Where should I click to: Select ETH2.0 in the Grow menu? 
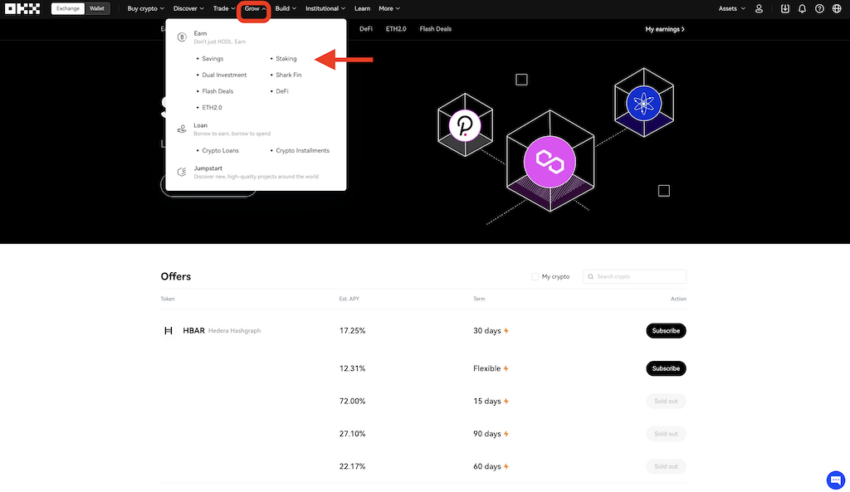tap(212, 107)
